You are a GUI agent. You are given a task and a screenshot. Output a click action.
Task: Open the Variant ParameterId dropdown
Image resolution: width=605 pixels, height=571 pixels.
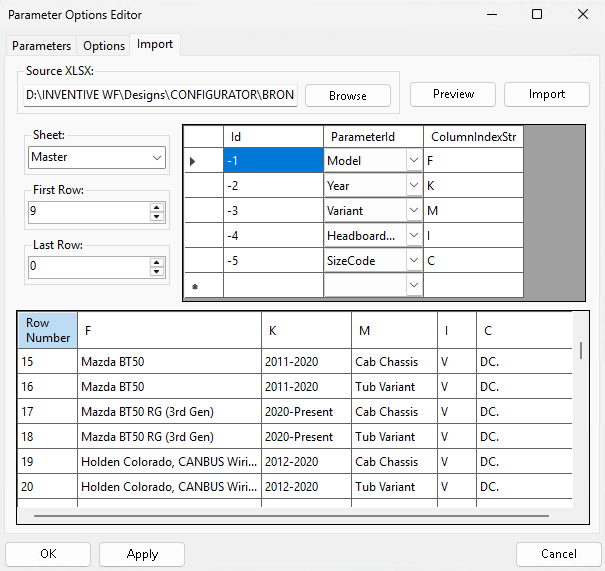(x=414, y=210)
